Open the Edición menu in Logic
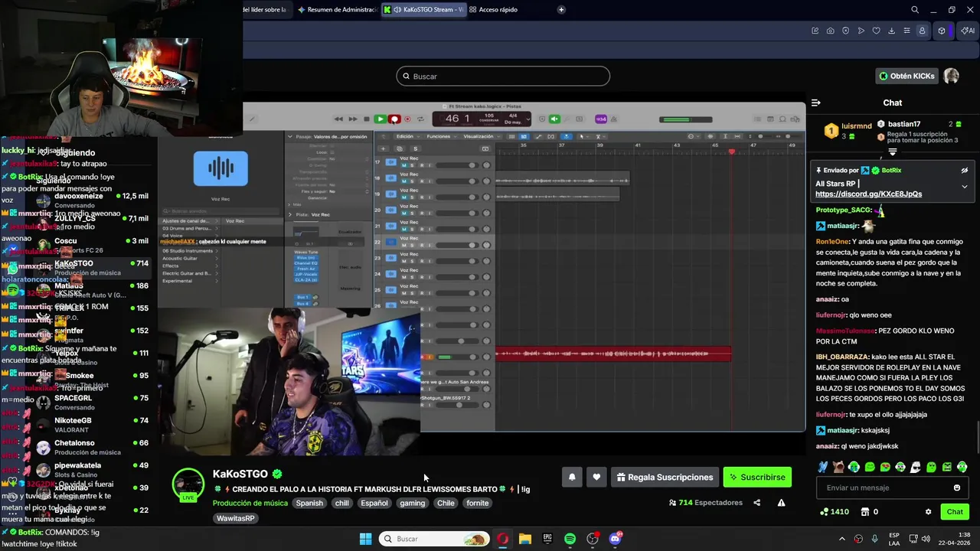This screenshot has width=980, height=551. (x=408, y=136)
